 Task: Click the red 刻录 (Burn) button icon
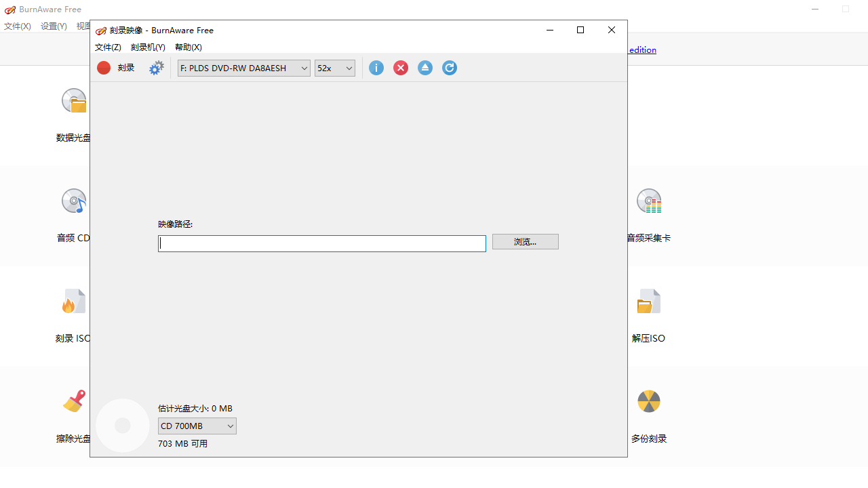coord(104,68)
